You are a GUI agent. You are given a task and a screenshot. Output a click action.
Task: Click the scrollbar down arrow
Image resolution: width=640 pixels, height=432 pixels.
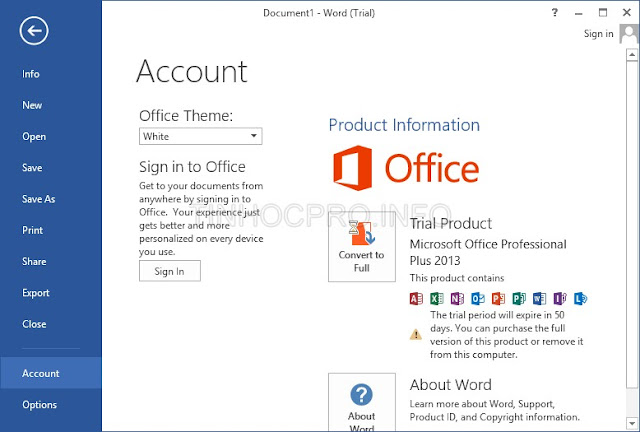click(632, 423)
